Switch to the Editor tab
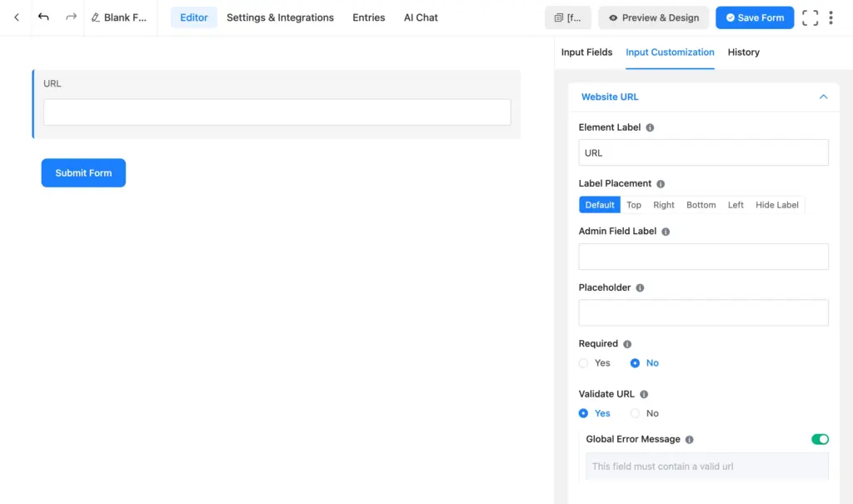Screen dimensions: 853x504 pos(193,17)
